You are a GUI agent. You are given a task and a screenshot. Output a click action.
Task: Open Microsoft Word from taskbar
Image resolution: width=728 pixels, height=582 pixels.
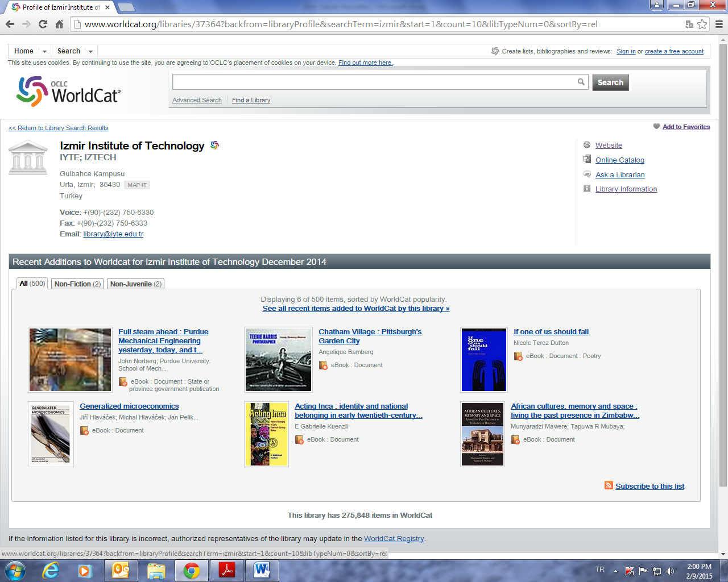[x=262, y=570]
